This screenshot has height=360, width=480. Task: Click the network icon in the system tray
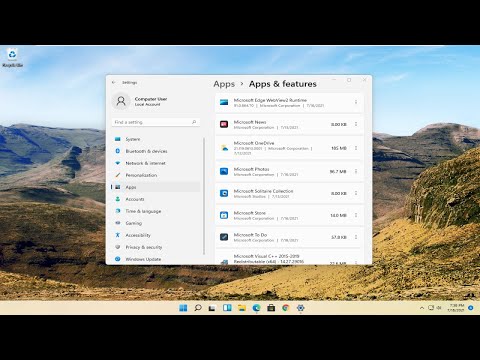(431, 308)
